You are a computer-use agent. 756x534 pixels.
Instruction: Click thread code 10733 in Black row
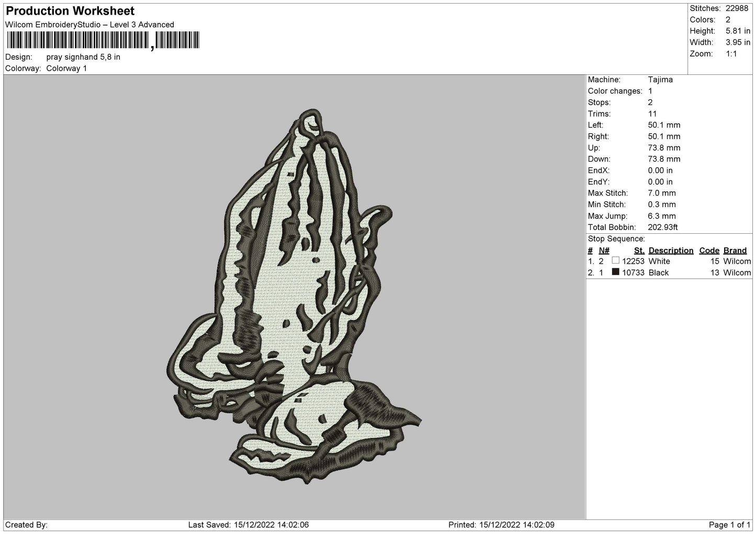(x=633, y=272)
